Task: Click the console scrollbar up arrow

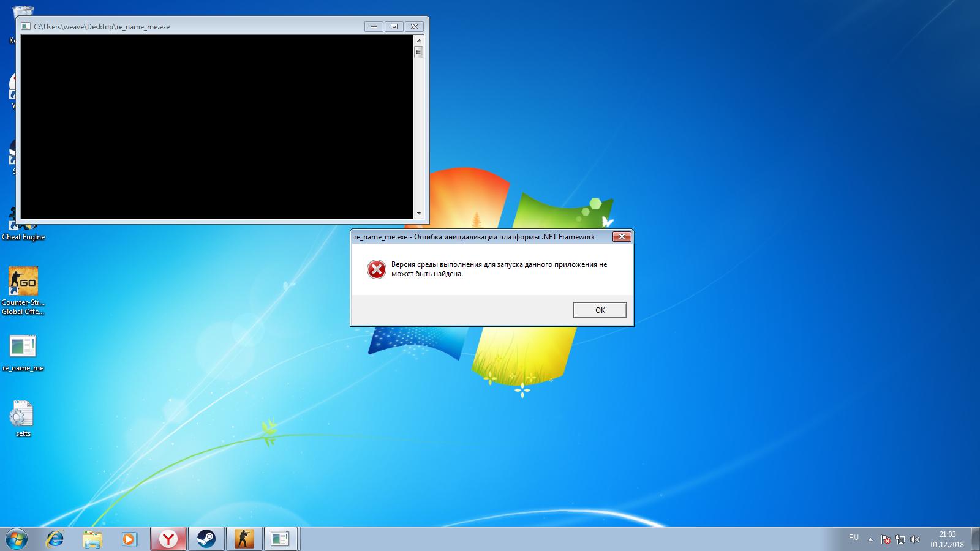Action: point(419,40)
